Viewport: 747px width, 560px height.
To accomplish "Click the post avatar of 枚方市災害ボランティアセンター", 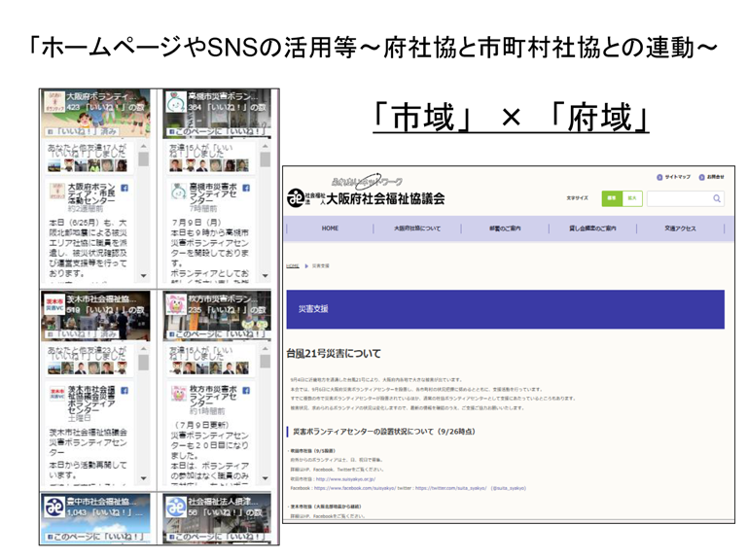I will point(179,394).
